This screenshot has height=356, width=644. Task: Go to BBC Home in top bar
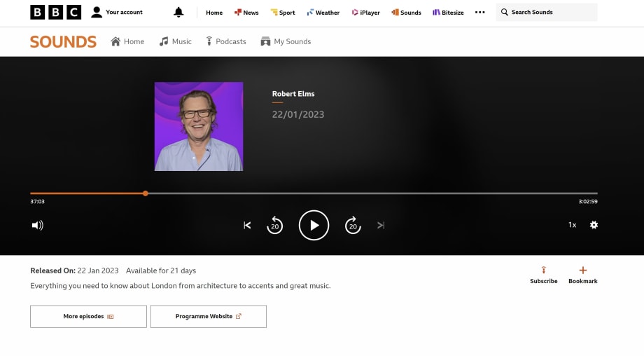click(214, 13)
